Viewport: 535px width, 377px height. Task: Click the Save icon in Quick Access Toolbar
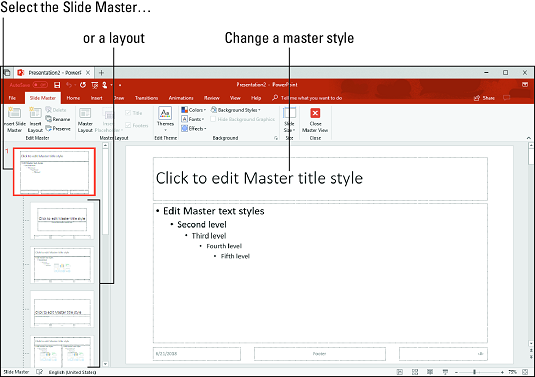57,85
